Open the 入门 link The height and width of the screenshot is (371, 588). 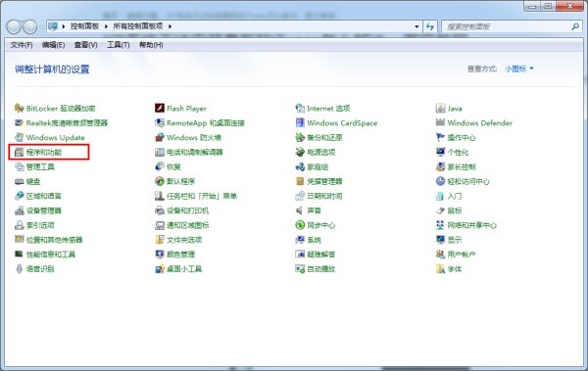coord(455,196)
